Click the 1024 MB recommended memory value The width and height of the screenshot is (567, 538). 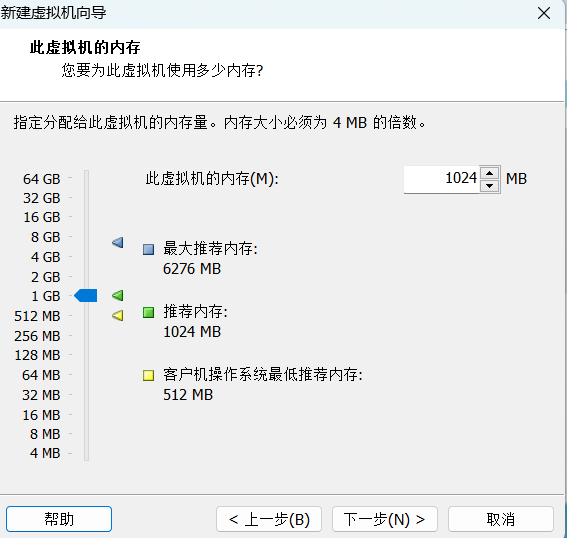pyautogui.click(x=192, y=332)
